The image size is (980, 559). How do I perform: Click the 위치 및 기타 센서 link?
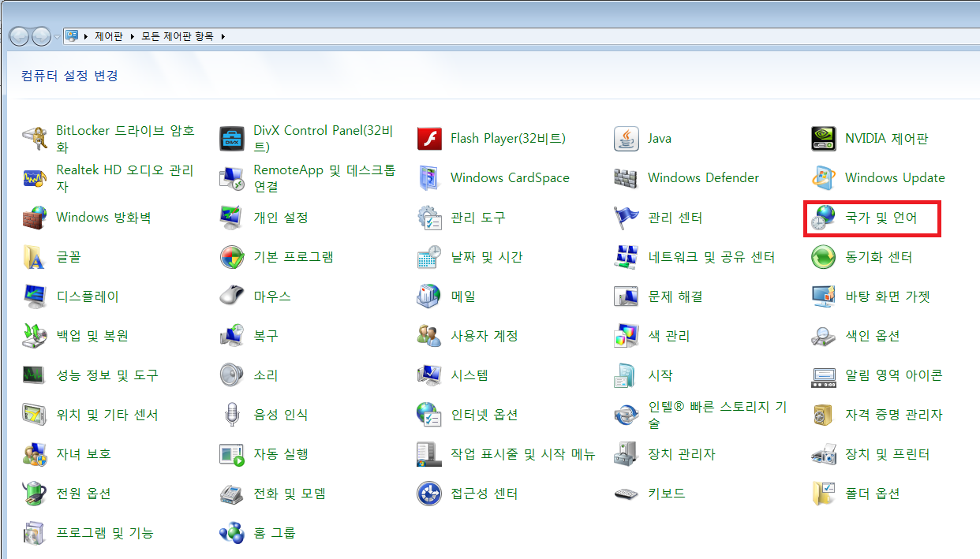click(x=107, y=415)
